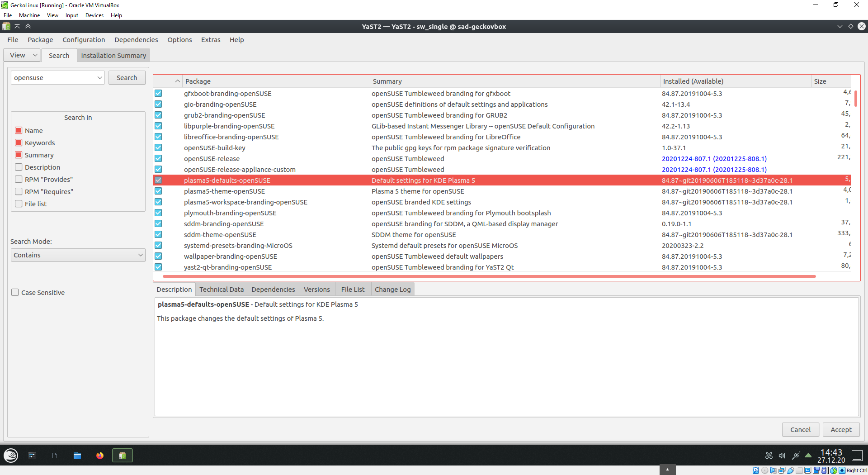This screenshot has width=868, height=475.
Task: Click the VirtualBox status bar pop-up arrow
Action: (x=667, y=470)
